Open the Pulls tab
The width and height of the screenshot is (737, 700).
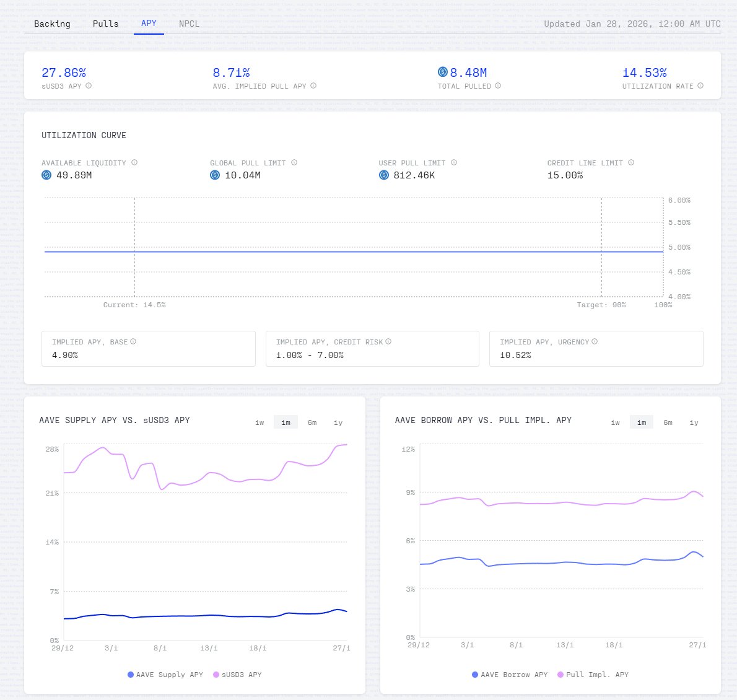click(x=105, y=24)
